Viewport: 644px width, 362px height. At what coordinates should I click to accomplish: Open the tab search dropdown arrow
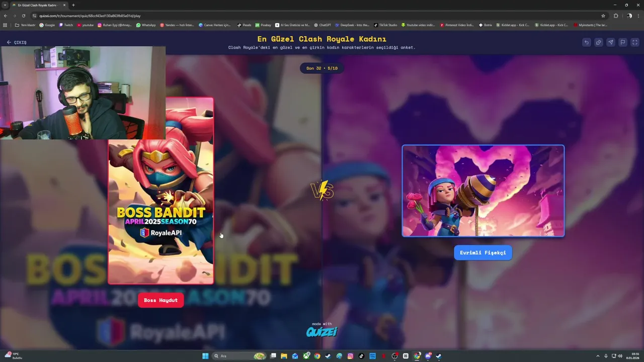tap(5, 5)
